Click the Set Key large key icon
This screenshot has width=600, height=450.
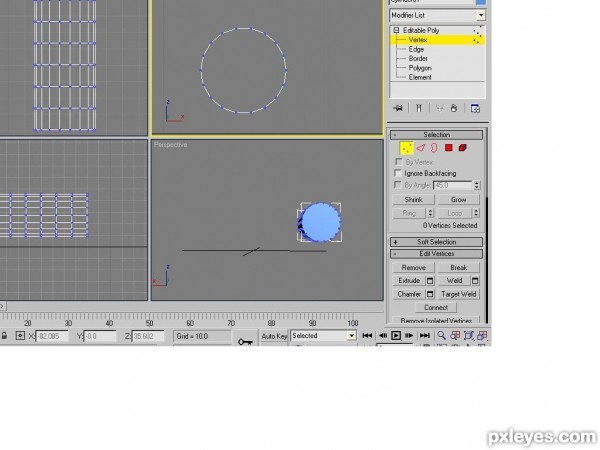[x=245, y=341]
